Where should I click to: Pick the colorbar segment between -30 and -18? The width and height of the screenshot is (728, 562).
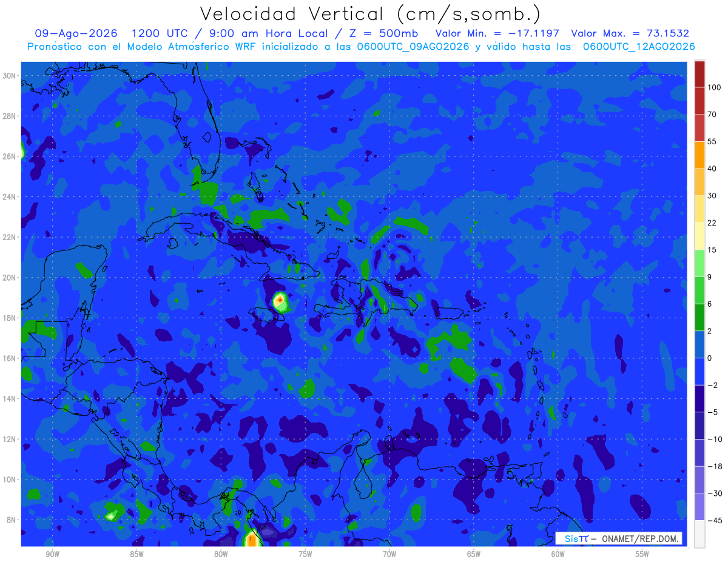(699, 480)
